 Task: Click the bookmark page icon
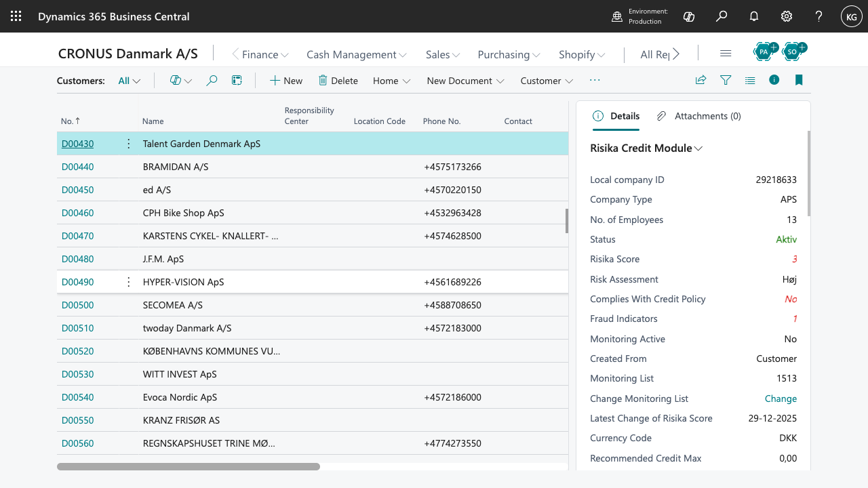pyautogui.click(x=799, y=80)
